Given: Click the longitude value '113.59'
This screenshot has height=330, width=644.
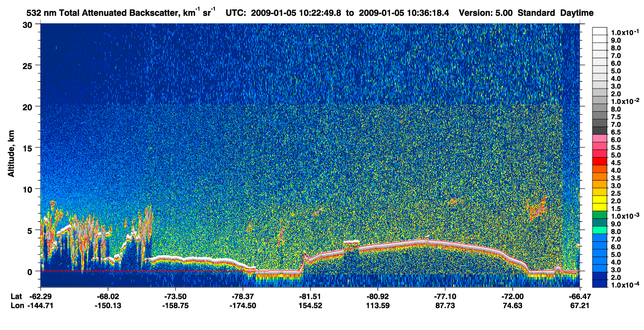Looking at the screenshot, I should [378, 306].
